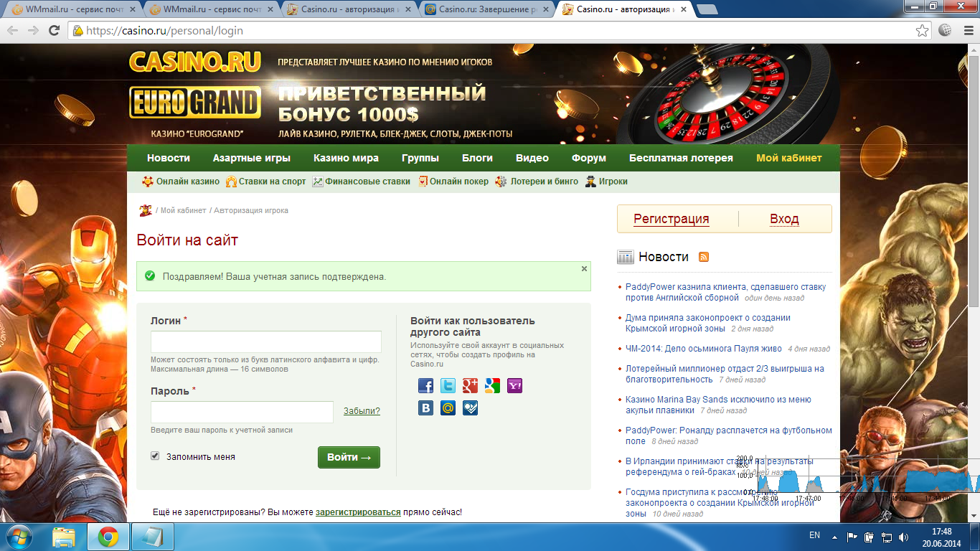
Task: Open a new Chrome tab
Action: [x=707, y=9]
